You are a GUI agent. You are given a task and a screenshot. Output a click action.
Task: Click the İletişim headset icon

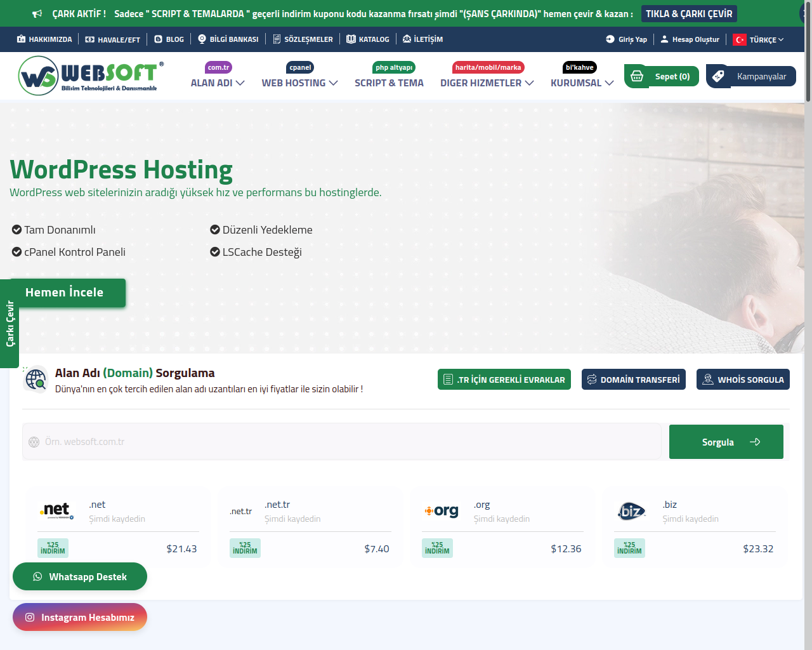coord(407,39)
